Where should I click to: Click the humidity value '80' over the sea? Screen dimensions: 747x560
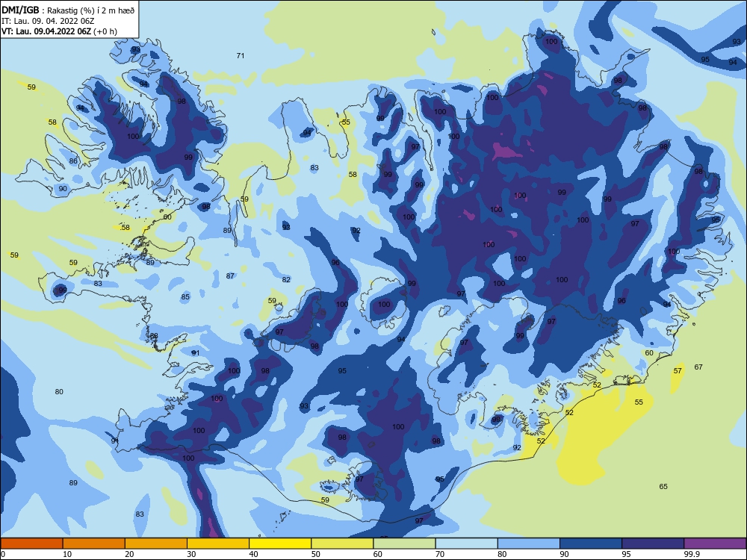point(59,392)
